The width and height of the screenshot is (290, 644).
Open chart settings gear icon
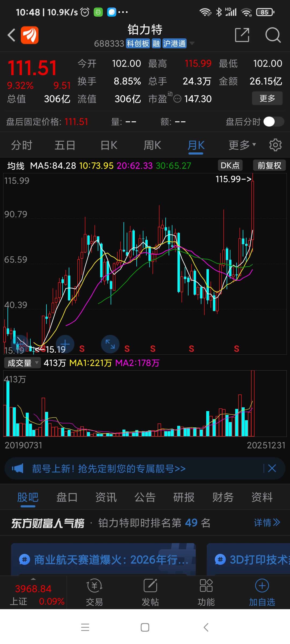pos(275,145)
